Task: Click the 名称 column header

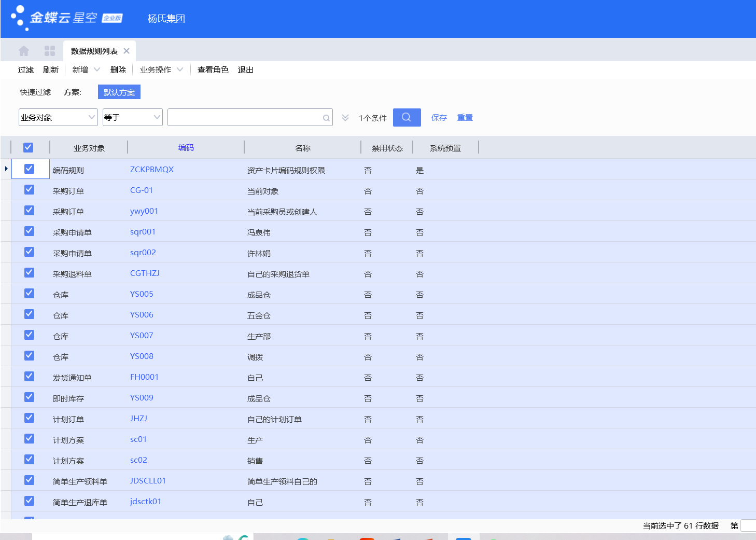Action: coord(303,148)
